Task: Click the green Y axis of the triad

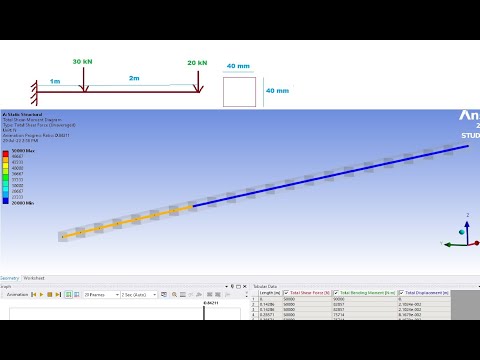Action: (456, 245)
